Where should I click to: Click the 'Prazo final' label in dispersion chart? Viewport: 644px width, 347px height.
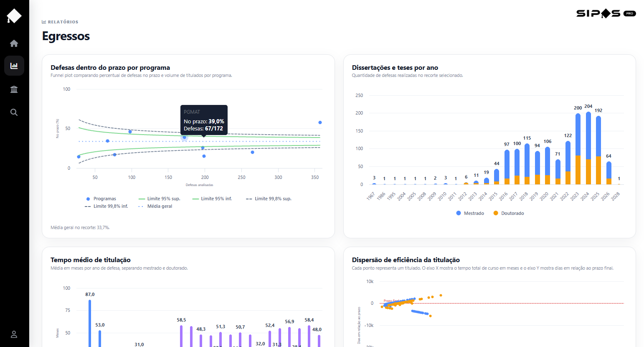pos(391,301)
